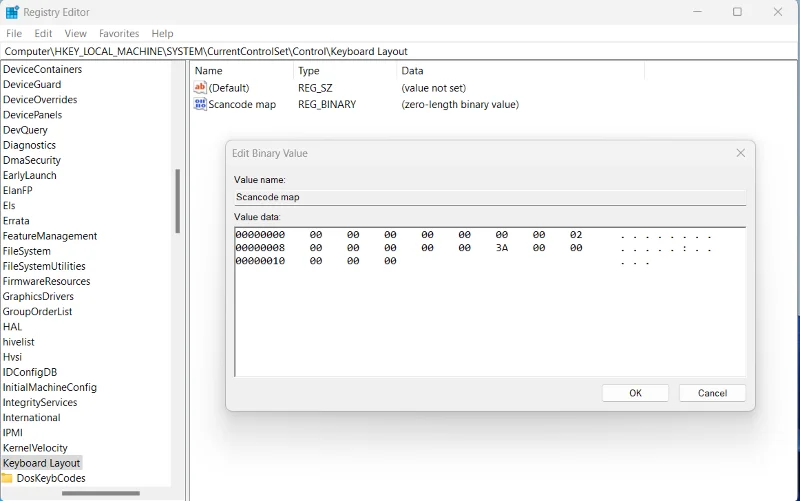Select the InitialMachineConfig key
Screen dimensions: 800x501
49,387
